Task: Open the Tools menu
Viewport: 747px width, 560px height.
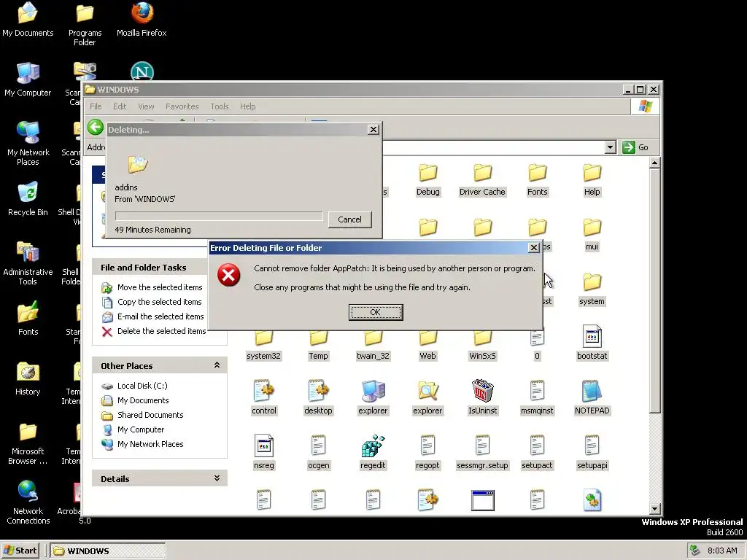Action: (219, 106)
